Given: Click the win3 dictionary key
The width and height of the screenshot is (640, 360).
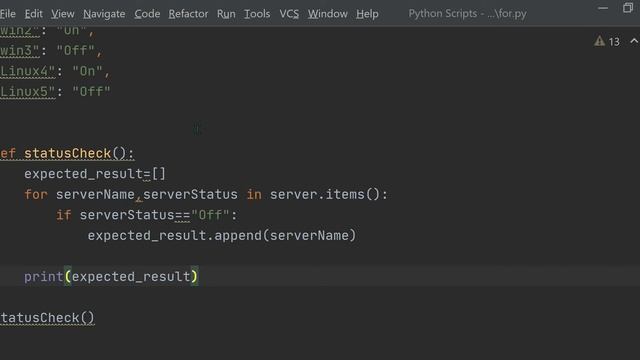Looking at the screenshot, I should (19, 51).
